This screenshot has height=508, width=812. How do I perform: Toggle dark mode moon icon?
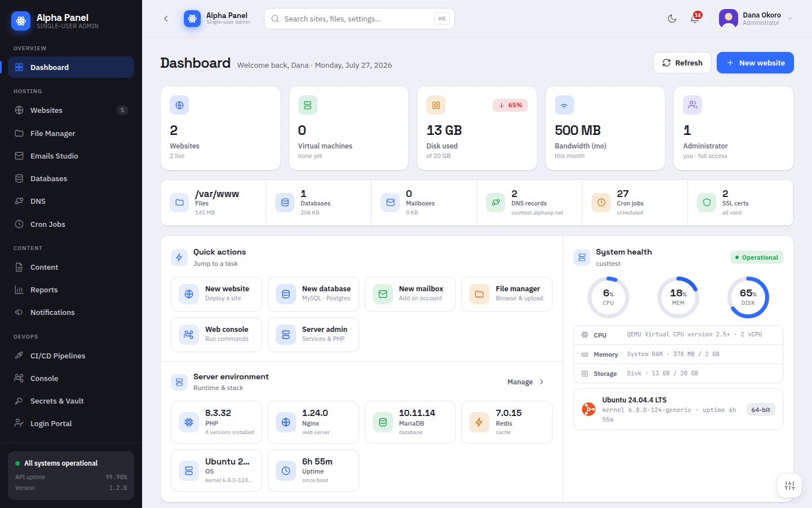[672, 19]
